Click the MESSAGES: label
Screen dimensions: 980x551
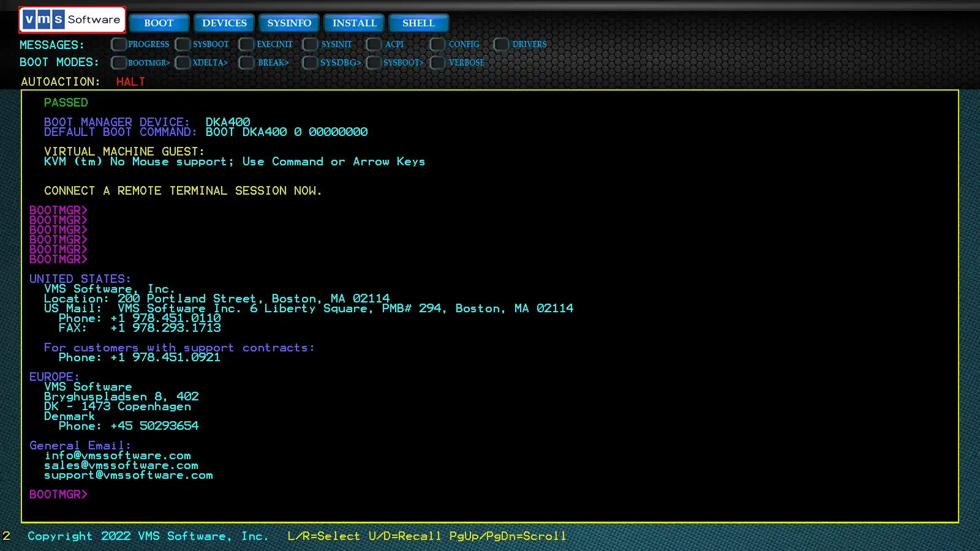(x=52, y=45)
